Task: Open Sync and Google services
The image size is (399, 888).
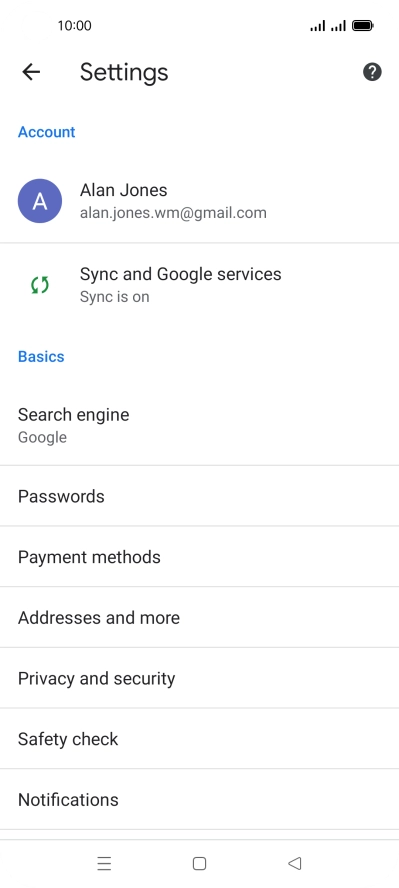Action: tap(199, 285)
